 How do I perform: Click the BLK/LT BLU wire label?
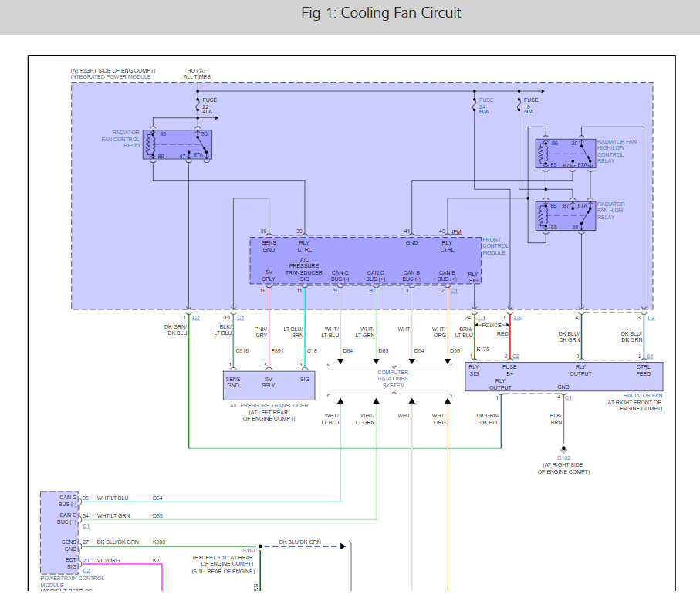[x=223, y=330]
